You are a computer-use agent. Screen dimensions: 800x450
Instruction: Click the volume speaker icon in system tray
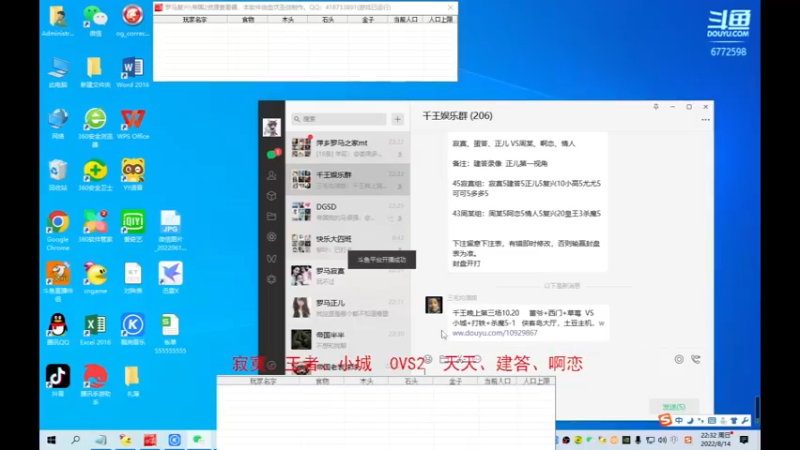point(662,440)
